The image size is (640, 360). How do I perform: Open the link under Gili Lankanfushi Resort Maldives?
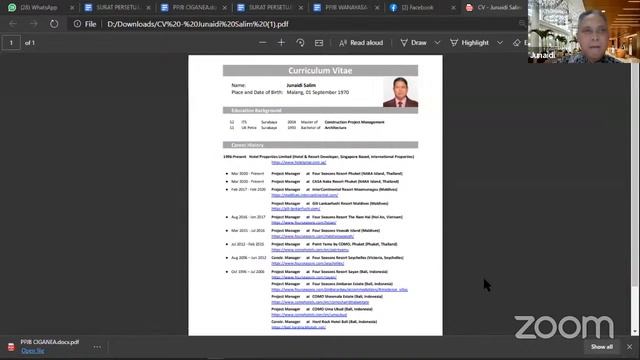click(x=296, y=209)
